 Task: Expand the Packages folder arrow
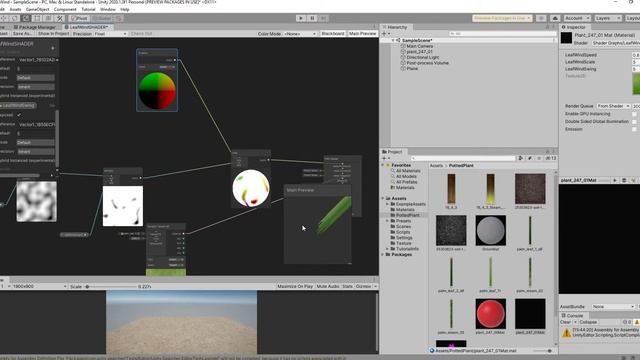pos(383,254)
